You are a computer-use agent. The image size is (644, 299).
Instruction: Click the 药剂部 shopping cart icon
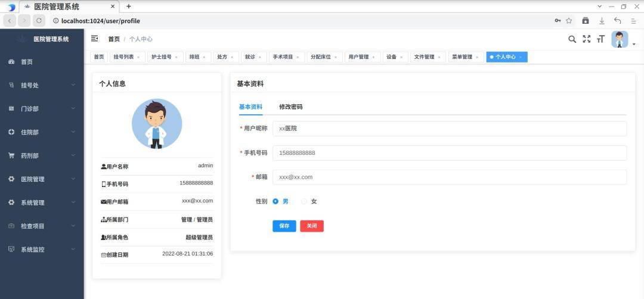tap(11, 155)
